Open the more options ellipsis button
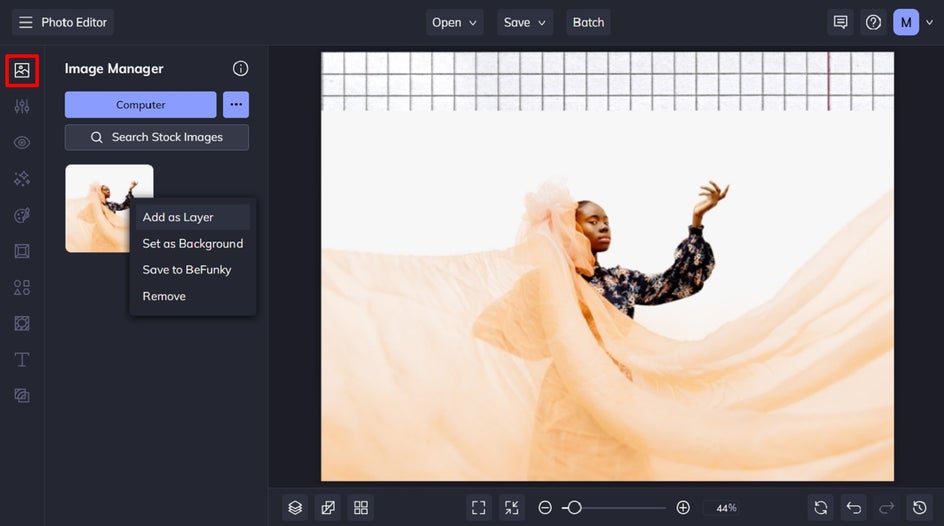Screen dimensions: 944x526 tap(236, 105)
